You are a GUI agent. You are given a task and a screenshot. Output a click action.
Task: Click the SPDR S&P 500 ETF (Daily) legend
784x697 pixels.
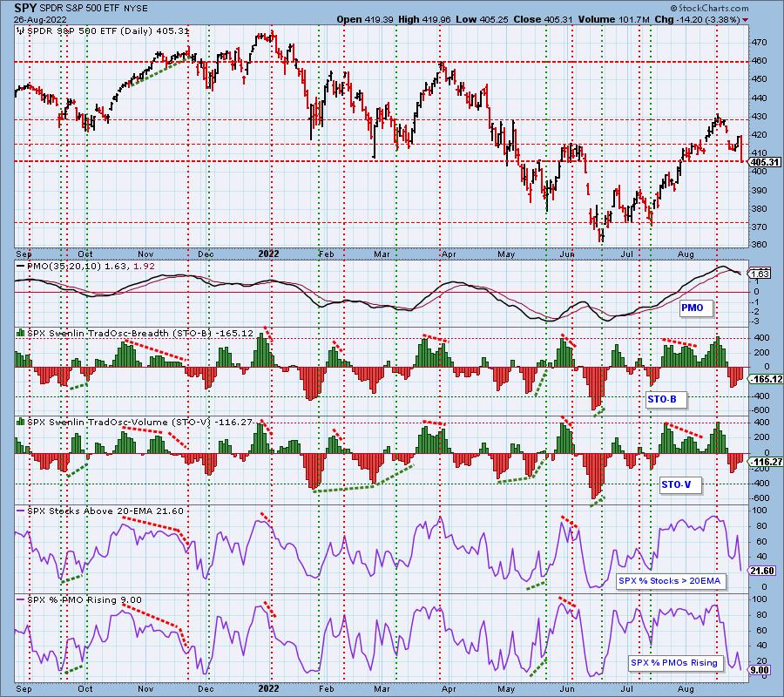[x=104, y=31]
